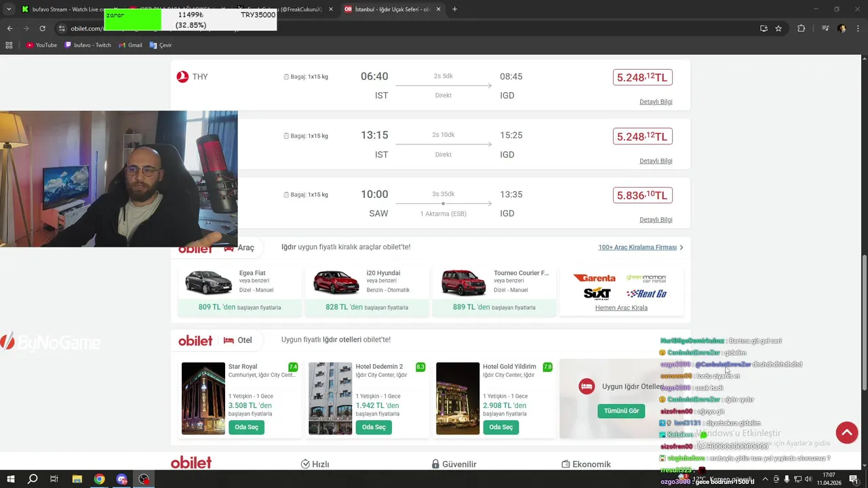Click the red scroll-to-top arrow button
Image resolution: width=868 pixels, height=488 pixels.
847,432
